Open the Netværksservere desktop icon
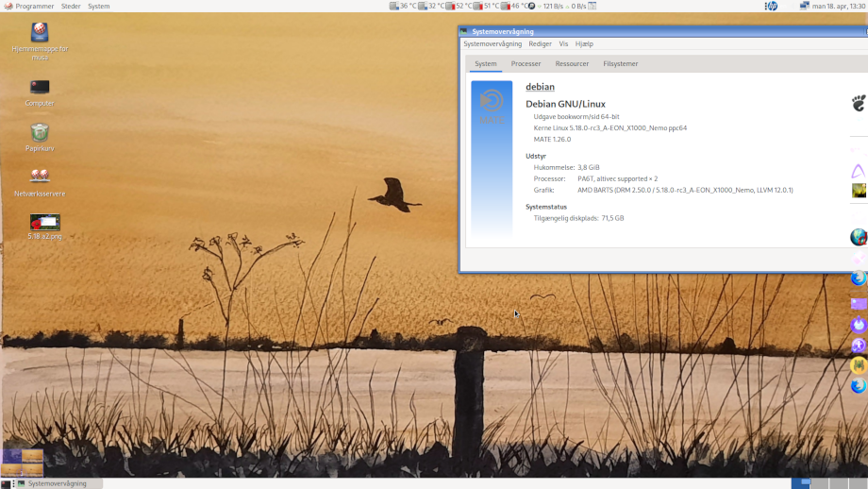Screen dimensions: 868x489 click(40, 177)
